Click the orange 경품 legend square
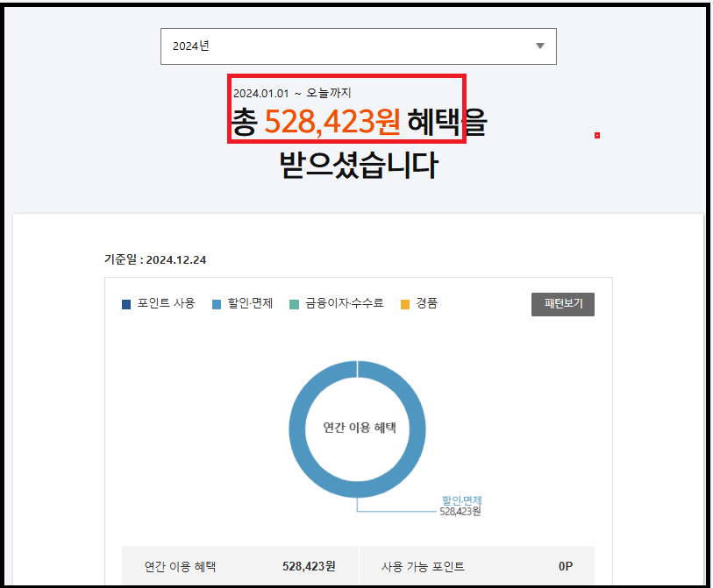This screenshot has height=588, width=713. 405,304
